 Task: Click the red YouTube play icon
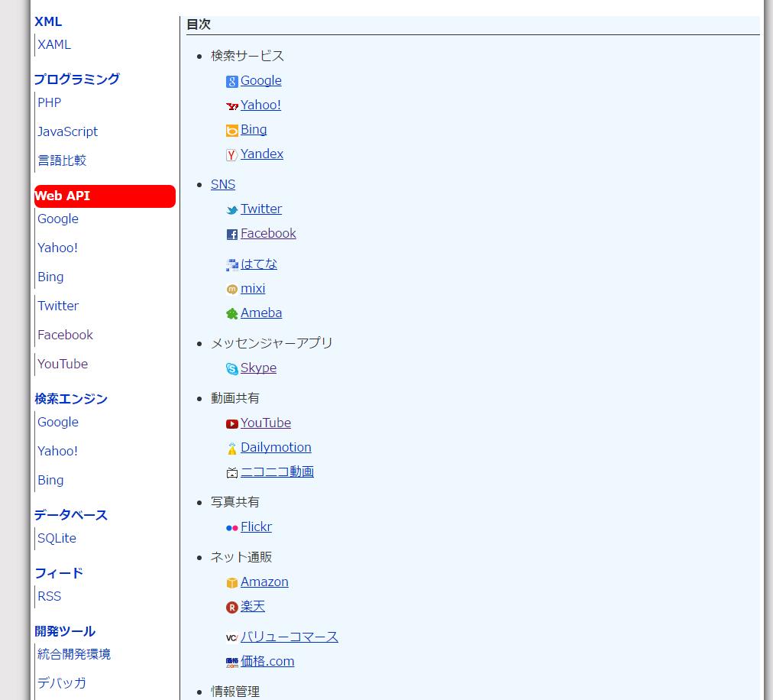tap(231, 424)
